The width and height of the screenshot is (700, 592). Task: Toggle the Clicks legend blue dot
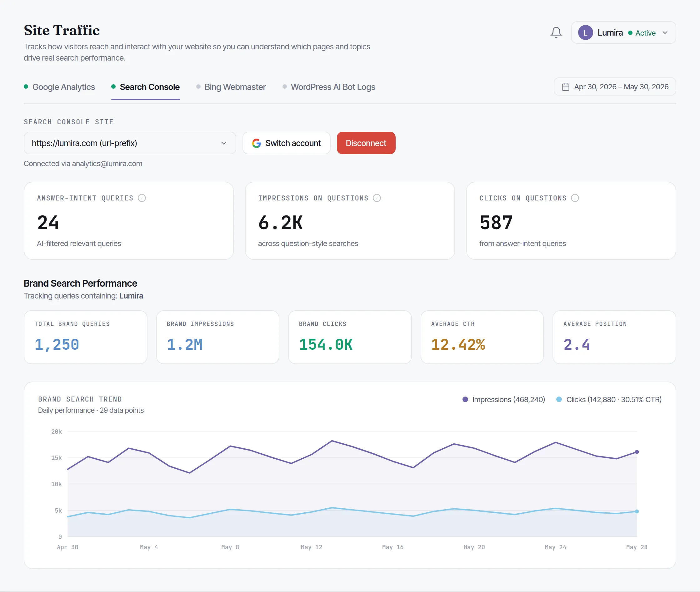point(559,399)
